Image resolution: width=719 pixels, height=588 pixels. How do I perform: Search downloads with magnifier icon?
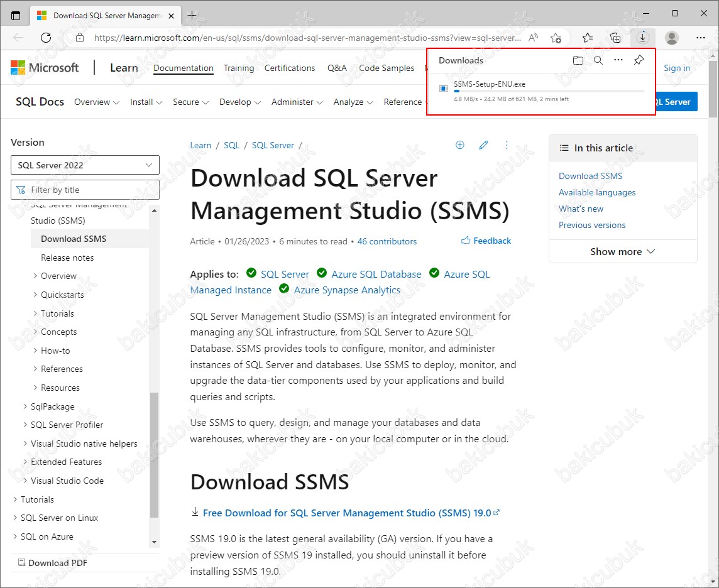point(598,60)
